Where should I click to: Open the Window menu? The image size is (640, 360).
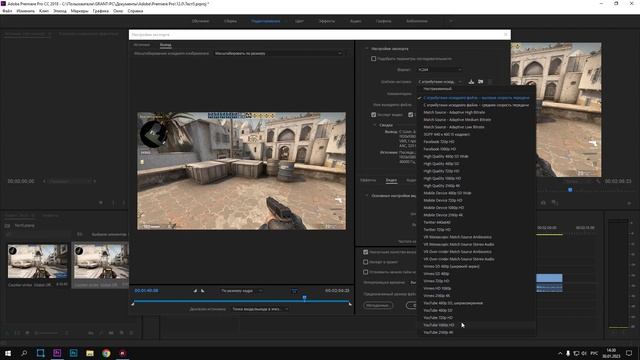point(118,11)
